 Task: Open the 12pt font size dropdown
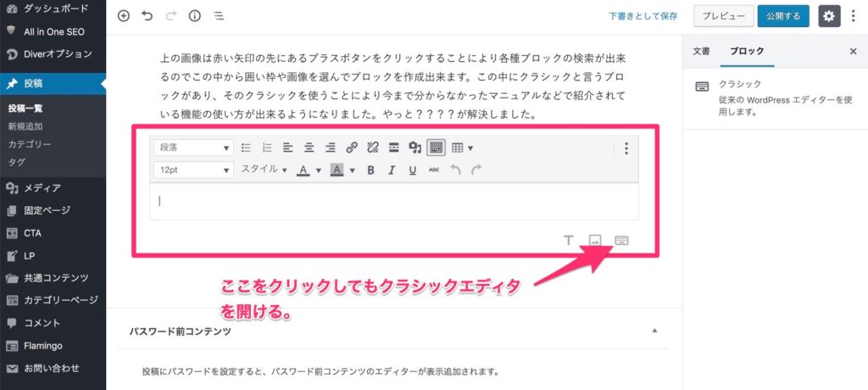coord(194,170)
